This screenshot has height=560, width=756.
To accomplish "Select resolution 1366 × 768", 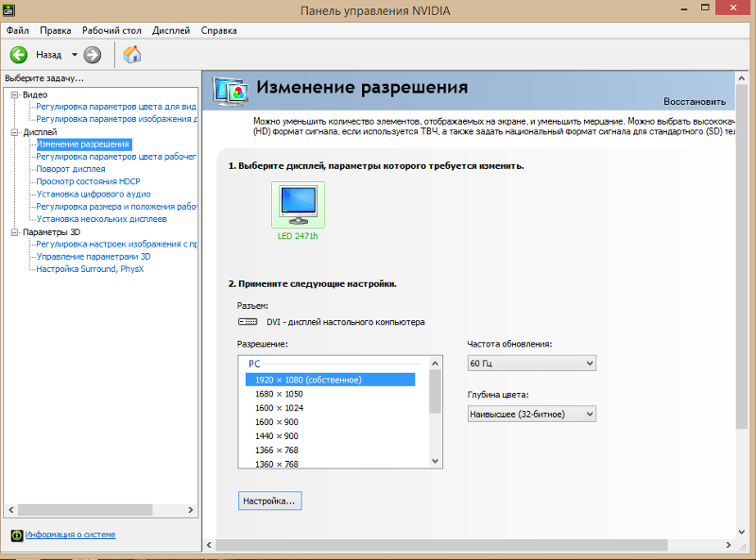I will coord(277,450).
